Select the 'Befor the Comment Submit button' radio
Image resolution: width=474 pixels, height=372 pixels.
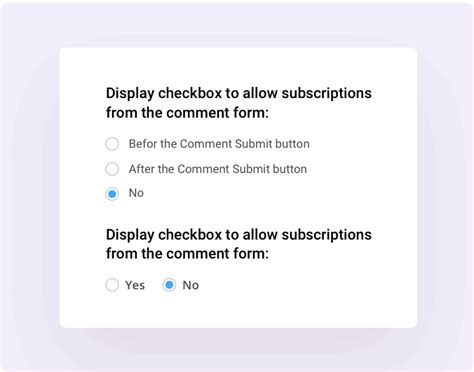coord(112,144)
